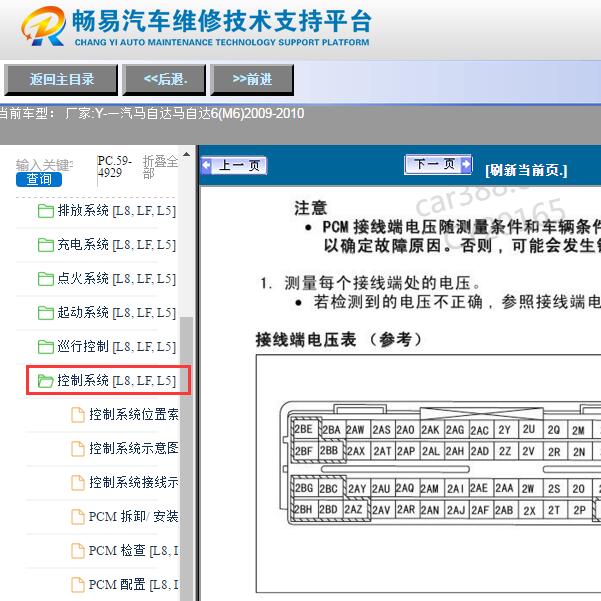This screenshot has width=601, height=601.
Task: Collapse the open 控制系统 folder icon
Action: 46,381
